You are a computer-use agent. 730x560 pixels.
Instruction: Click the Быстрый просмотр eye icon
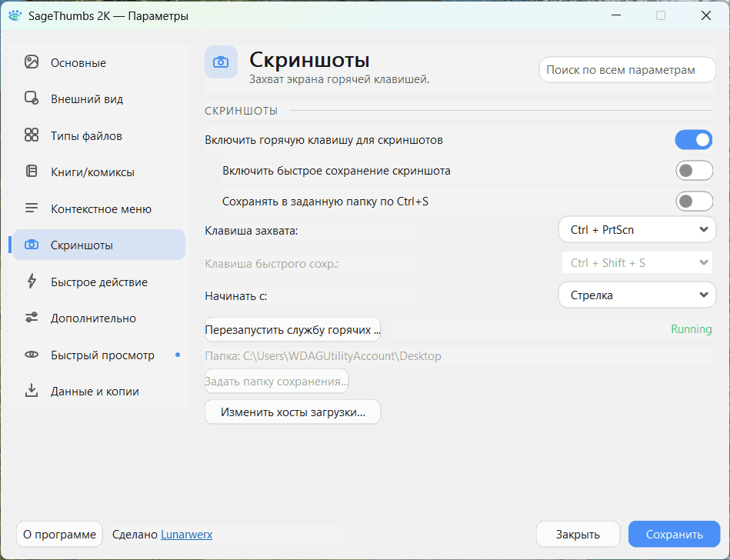tap(32, 355)
